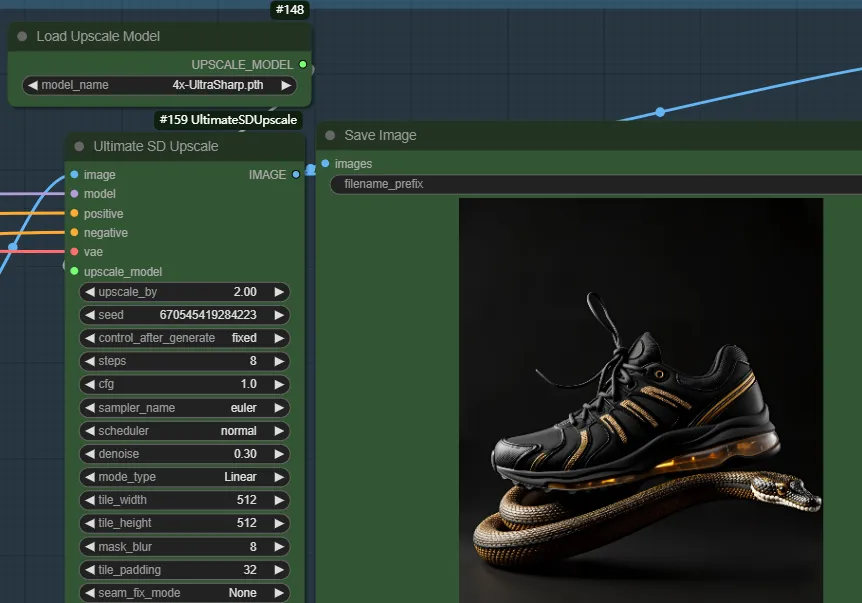Image resolution: width=862 pixels, height=603 pixels.
Task: Click the Load Upscale Model collapse dot
Action: (22, 37)
